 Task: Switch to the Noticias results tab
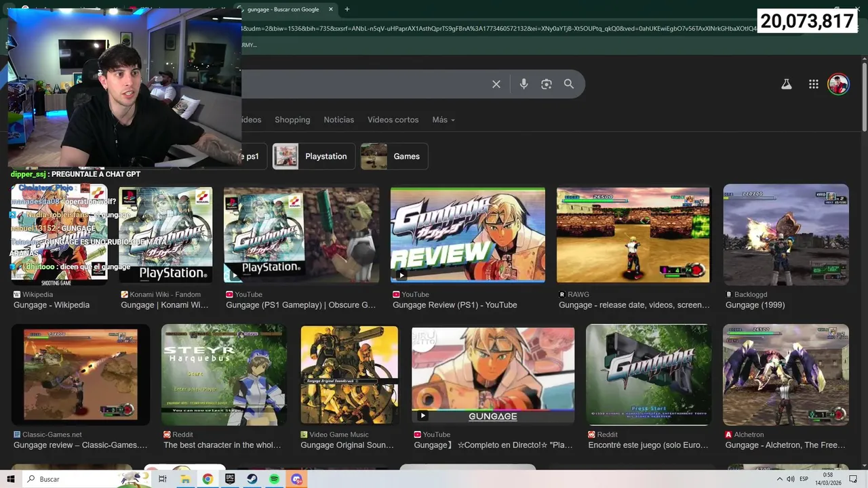click(x=339, y=120)
